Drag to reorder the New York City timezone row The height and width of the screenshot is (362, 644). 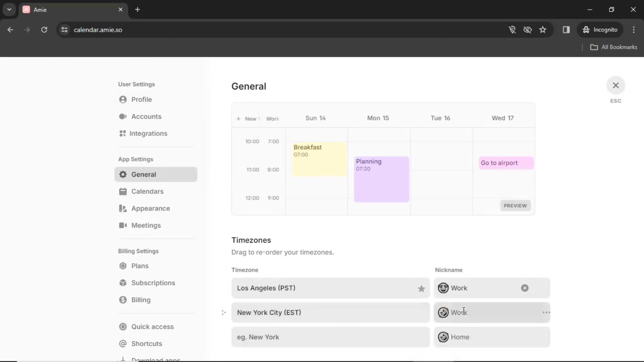(223, 312)
